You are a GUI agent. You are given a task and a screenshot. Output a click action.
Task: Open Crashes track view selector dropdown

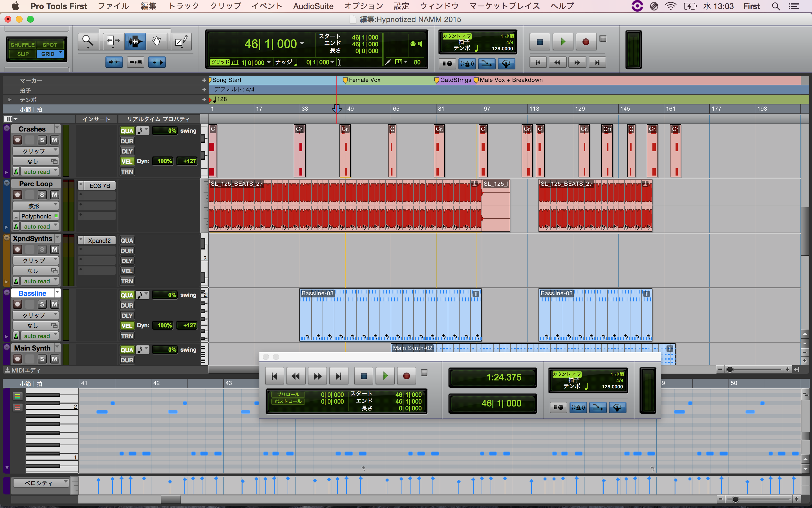click(x=36, y=151)
